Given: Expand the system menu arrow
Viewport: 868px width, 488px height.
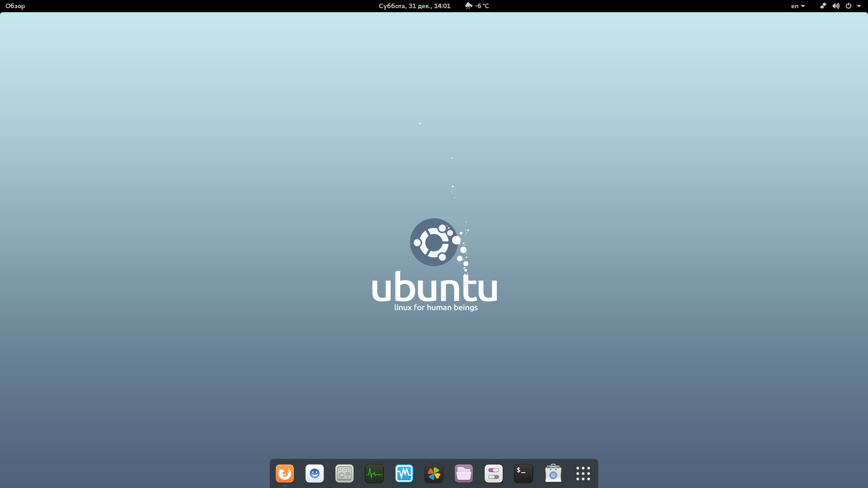Looking at the screenshot, I should click(859, 6).
